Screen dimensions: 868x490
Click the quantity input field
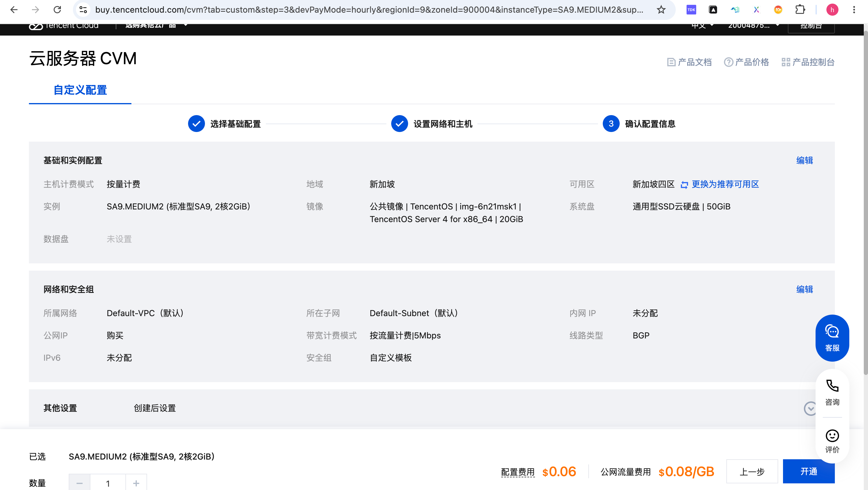(108, 483)
